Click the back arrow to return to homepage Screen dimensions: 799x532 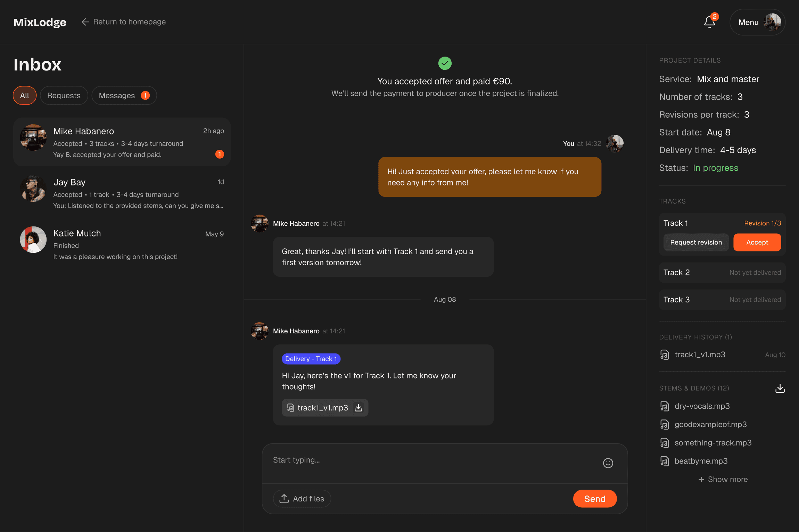tap(85, 22)
